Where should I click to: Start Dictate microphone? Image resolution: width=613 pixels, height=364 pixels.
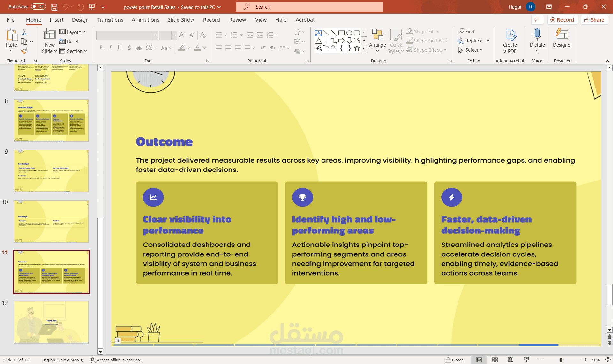tap(537, 35)
